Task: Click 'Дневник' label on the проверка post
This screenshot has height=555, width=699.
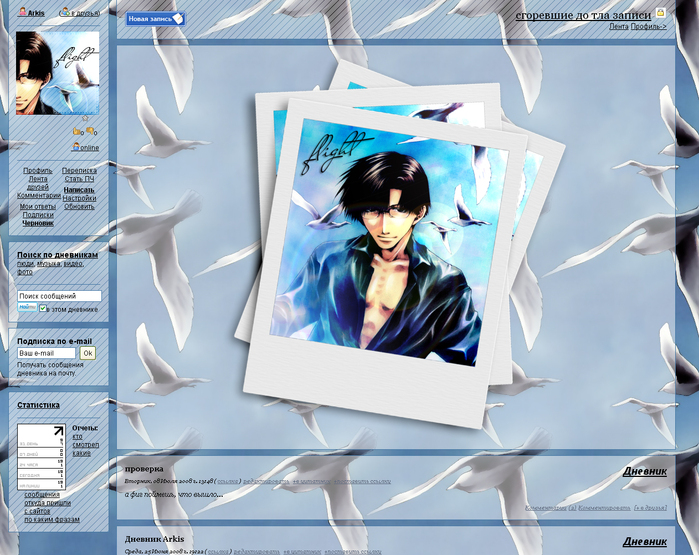Action: coord(645,471)
